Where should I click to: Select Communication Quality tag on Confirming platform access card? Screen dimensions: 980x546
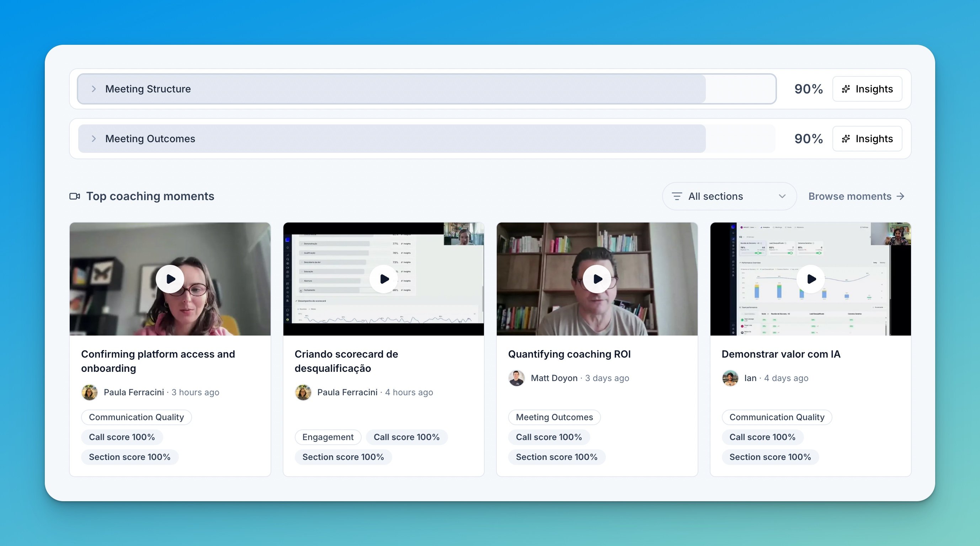136,417
